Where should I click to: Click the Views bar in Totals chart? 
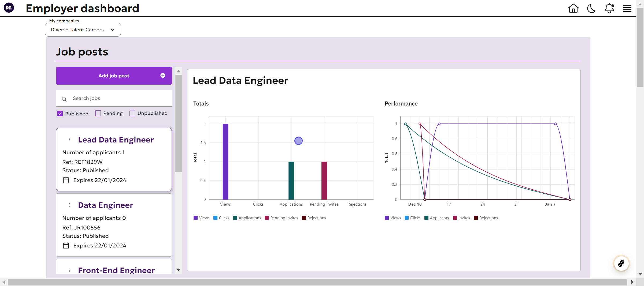coord(225,162)
